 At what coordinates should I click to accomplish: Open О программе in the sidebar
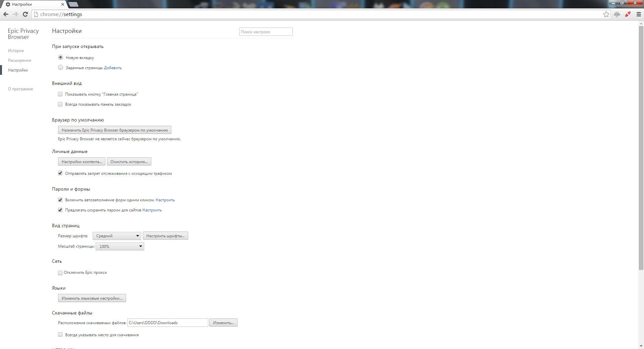coord(20,89)
